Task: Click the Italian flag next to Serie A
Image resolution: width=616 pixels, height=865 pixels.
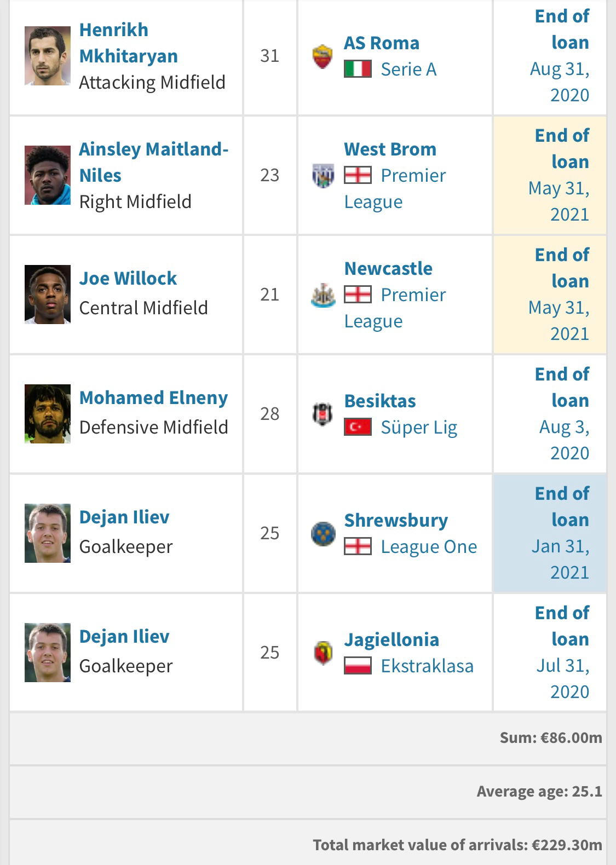Action: coord(358,70)
